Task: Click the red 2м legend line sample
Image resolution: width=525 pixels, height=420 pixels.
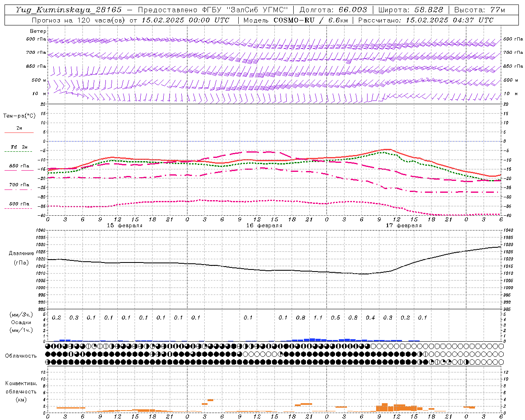Action: click(19, 132)
